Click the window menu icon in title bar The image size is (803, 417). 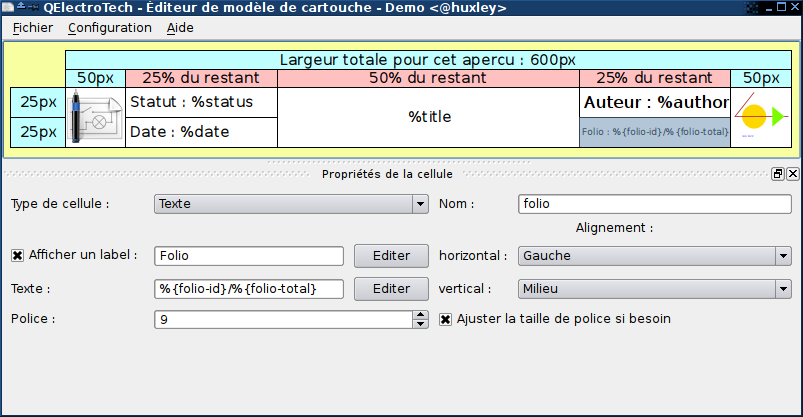click(x=8, y=7)
